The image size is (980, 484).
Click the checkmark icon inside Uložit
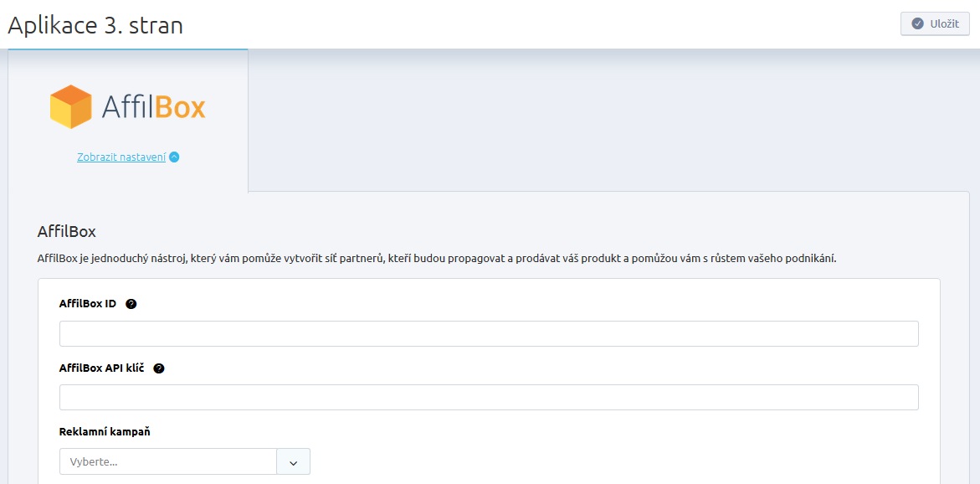(917, 23)
